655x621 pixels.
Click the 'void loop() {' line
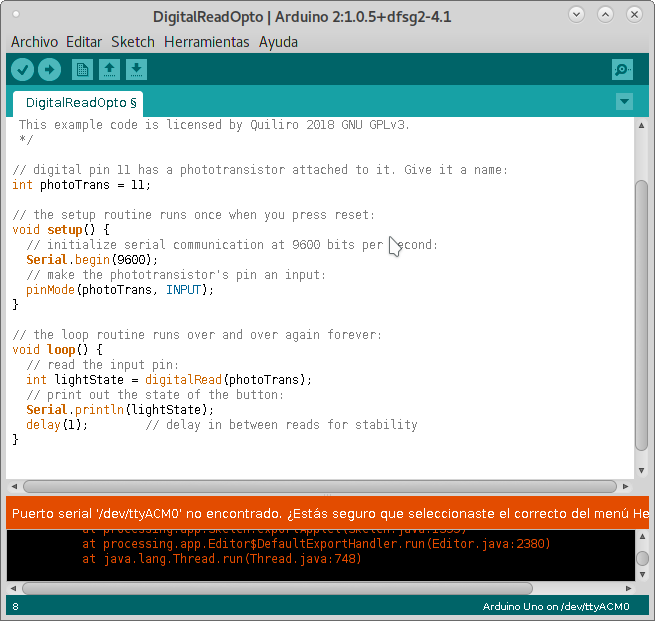pyautogui.click(x=57, y=350)
